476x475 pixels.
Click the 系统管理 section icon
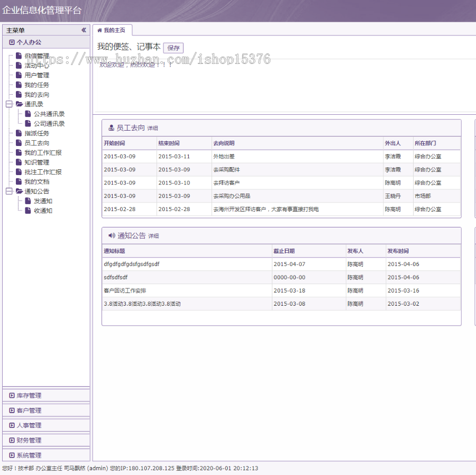point(11,455)
